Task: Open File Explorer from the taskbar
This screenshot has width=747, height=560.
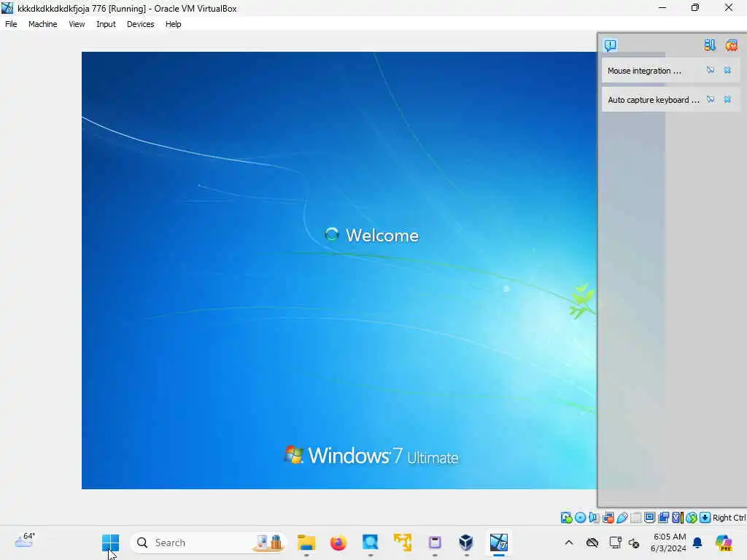Action: pos(306,542)
